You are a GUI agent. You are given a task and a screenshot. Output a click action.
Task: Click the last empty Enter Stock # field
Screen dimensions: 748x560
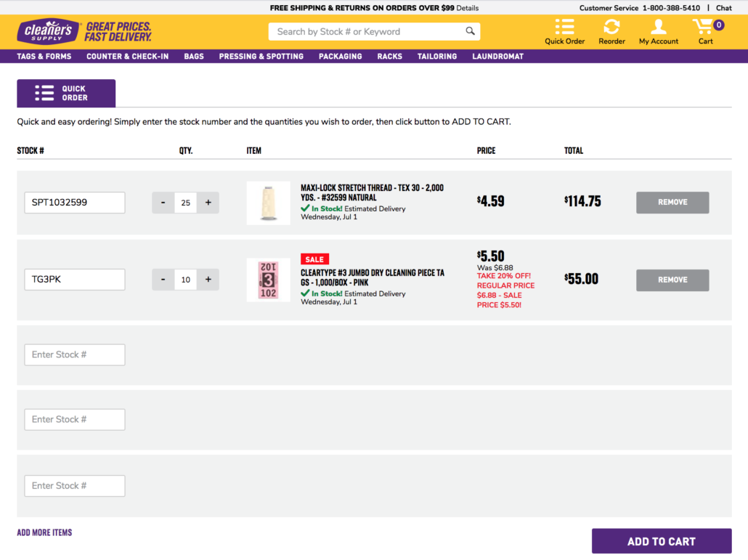(75, 486)
